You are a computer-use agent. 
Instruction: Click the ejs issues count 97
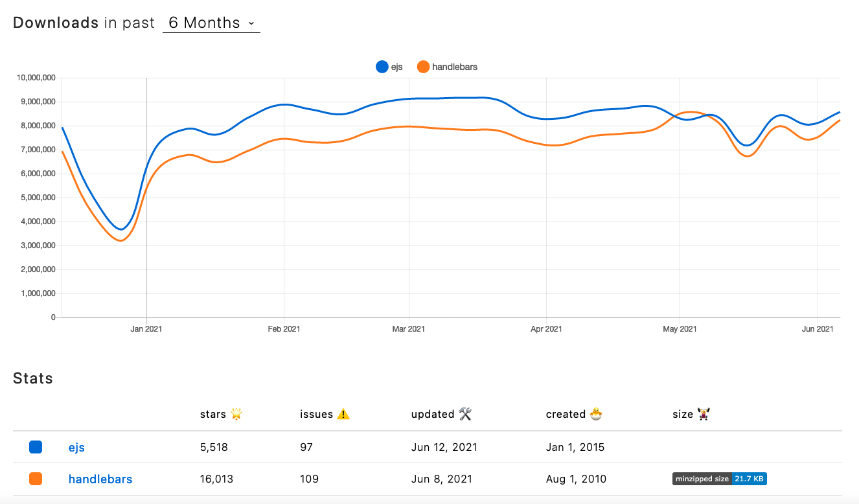coord(306,447)
